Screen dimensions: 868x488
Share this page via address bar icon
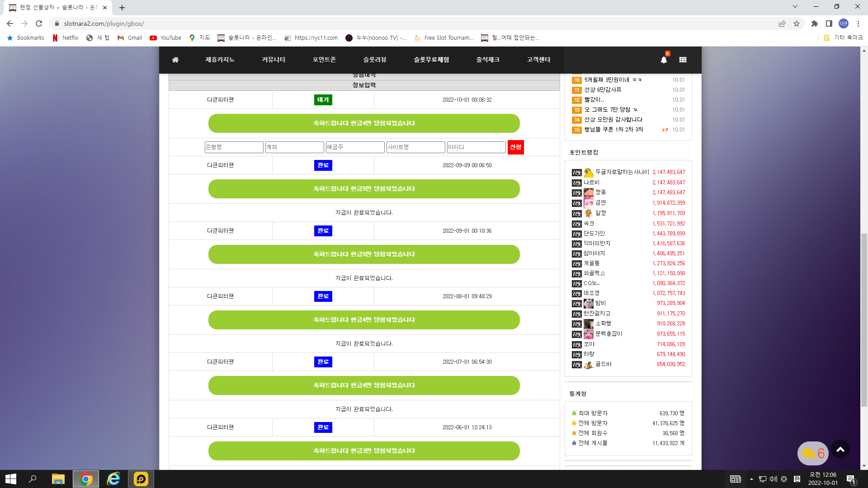click(x=782, y=23)
